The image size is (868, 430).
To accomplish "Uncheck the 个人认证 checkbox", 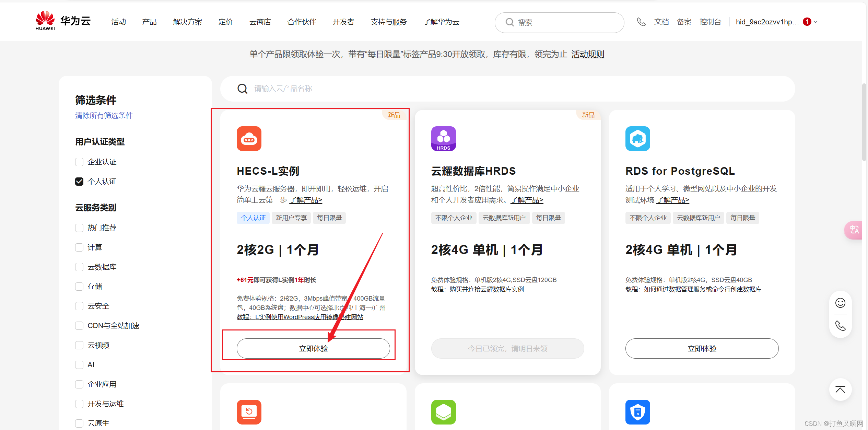I will coord(79,182).
